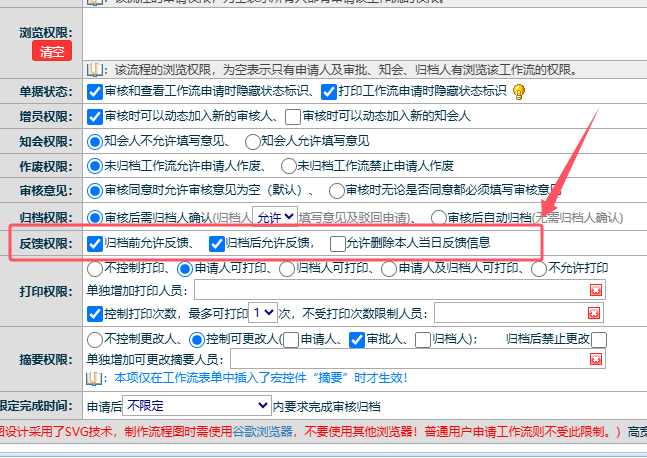Open the 允许 dropdown in 归档权限 row
Image resolution: width=647 pixels, height=458 pixels.
274,216
